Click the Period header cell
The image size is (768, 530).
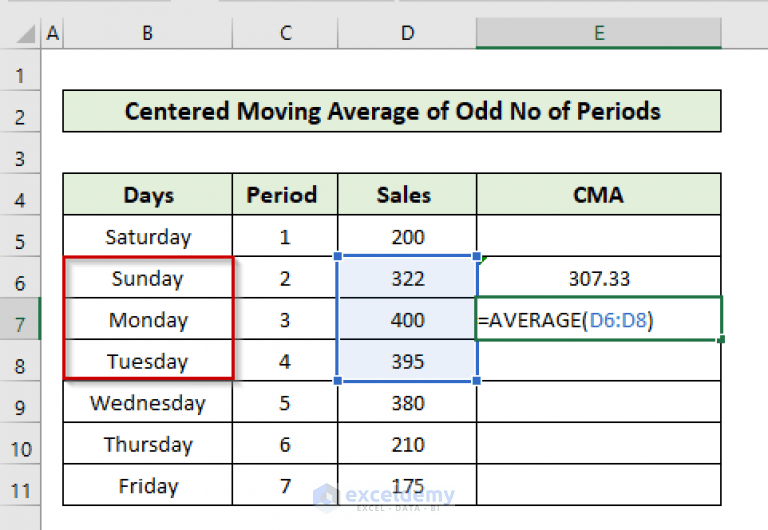coord(285,194)
